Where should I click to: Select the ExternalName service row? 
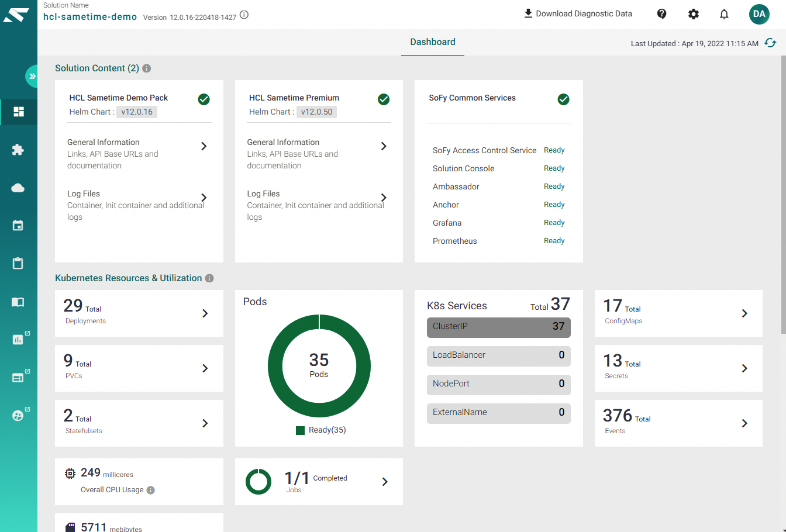click(499, 413)
